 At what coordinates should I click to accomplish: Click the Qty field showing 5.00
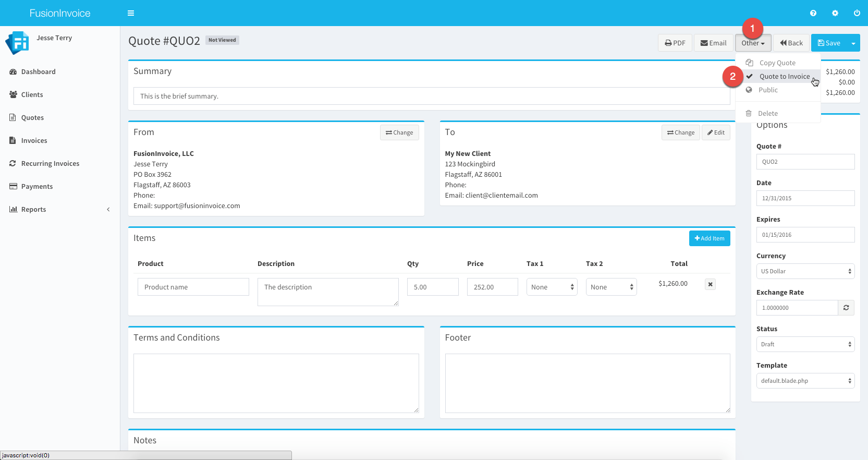tap(433, 287)
